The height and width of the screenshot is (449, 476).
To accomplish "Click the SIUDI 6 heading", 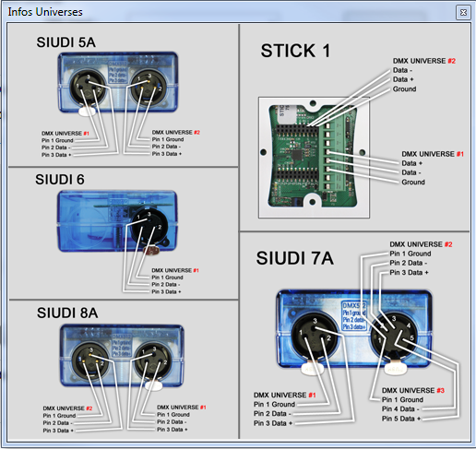I will (60, 180).
